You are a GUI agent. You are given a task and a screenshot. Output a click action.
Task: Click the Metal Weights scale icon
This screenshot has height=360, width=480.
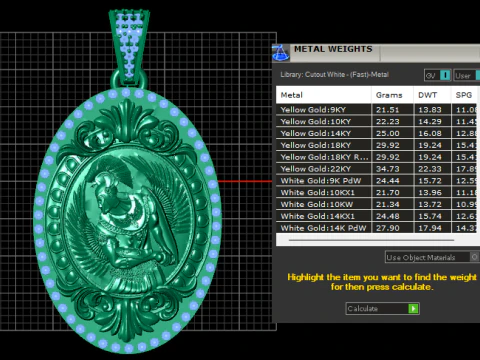pos(281,53)
